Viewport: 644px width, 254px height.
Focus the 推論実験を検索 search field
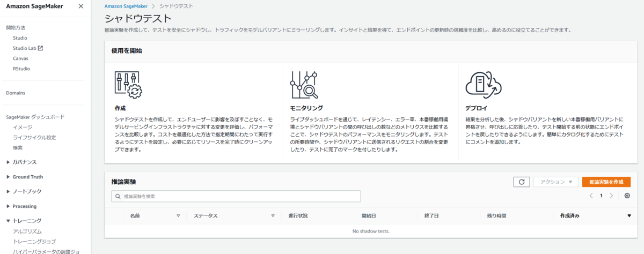236,197
